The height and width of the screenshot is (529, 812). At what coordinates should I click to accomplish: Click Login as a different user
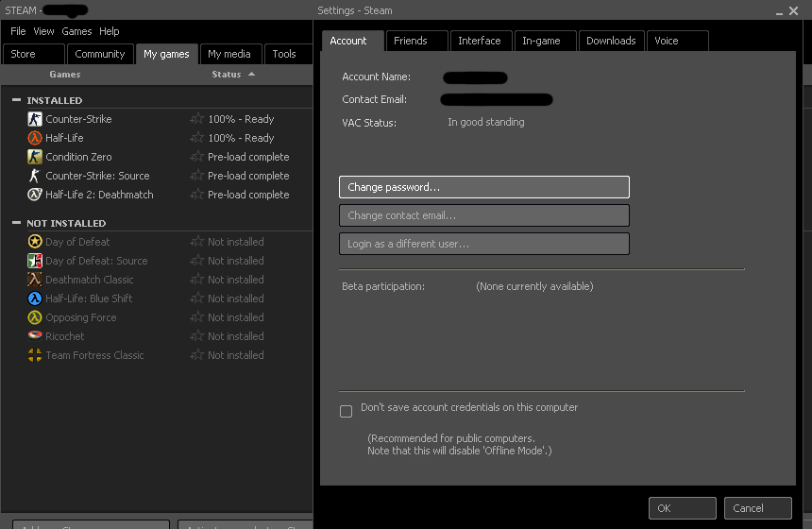[484, 244]
